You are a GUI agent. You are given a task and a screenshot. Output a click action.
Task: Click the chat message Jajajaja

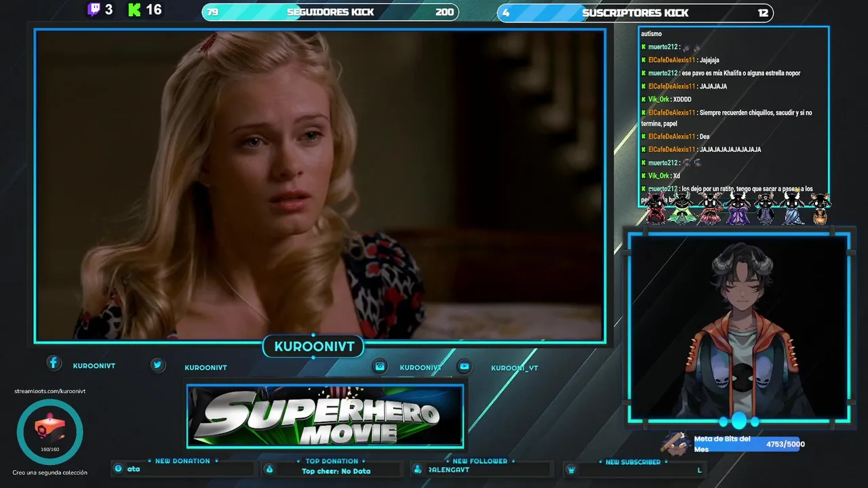click(709, 60)
